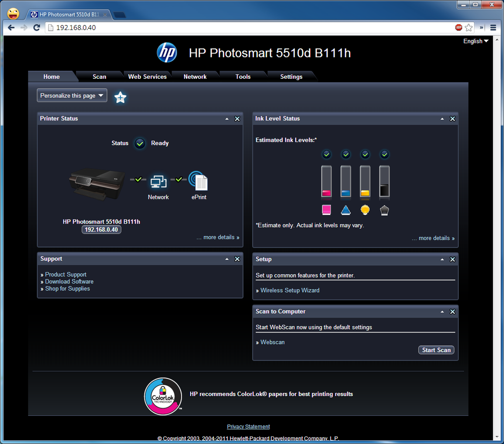This screenshot has height=444, width=504.
Task: Open the Settings tab
Action: [x=291, y=77]
